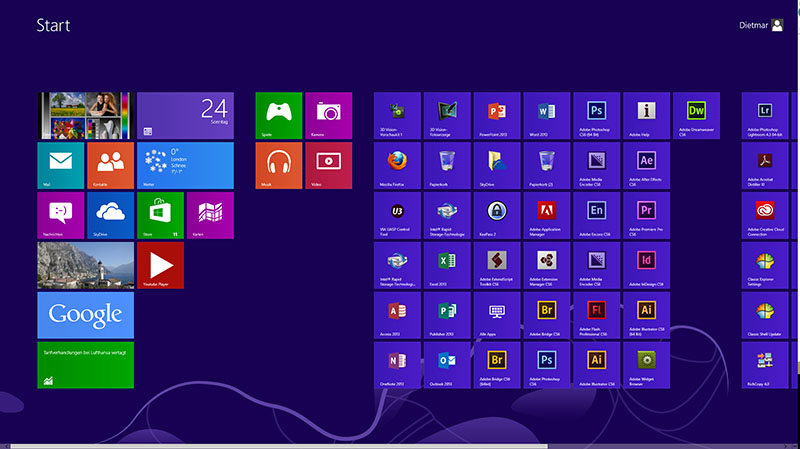
Task: Open the blue SkyDrive cloud tile
Action: (x=110, y=215)
